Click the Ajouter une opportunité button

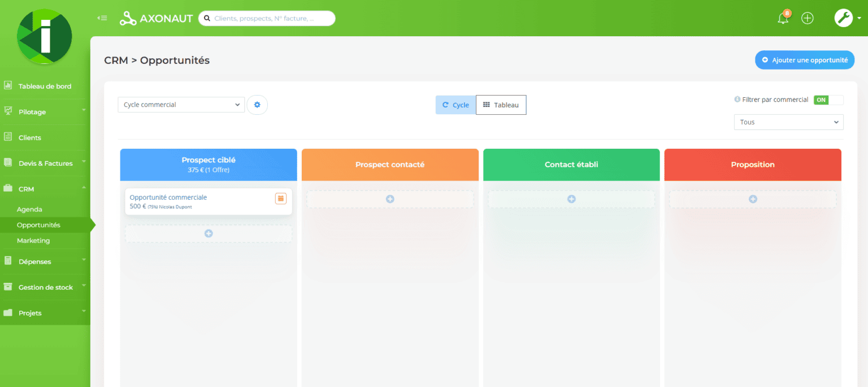click(x=804, y=60)
